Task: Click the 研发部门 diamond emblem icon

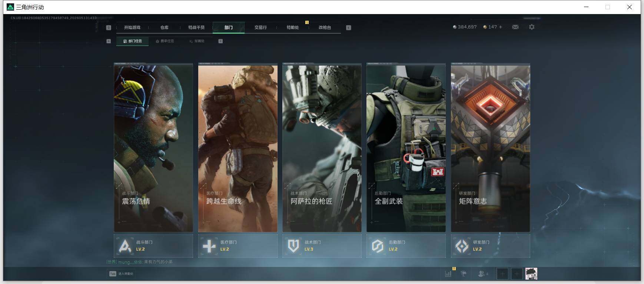Action: click(x=462, y=246)
